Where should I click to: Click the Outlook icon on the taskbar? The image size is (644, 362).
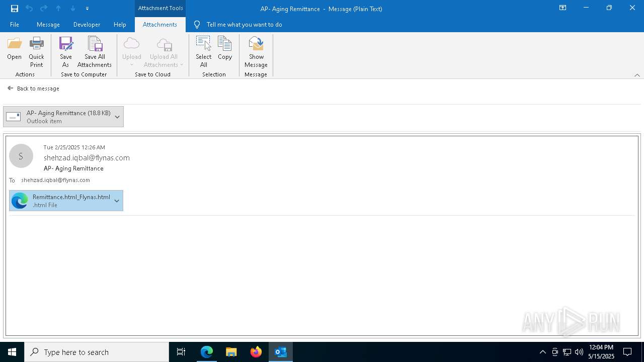[x=281, y=352]
